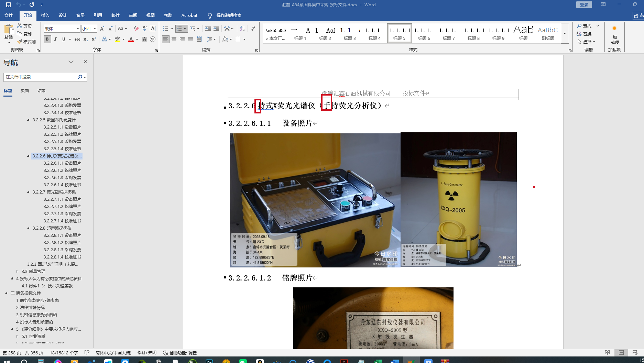
Task: Open the 文件 (File) menu
Action: click(x=9, y=15)
